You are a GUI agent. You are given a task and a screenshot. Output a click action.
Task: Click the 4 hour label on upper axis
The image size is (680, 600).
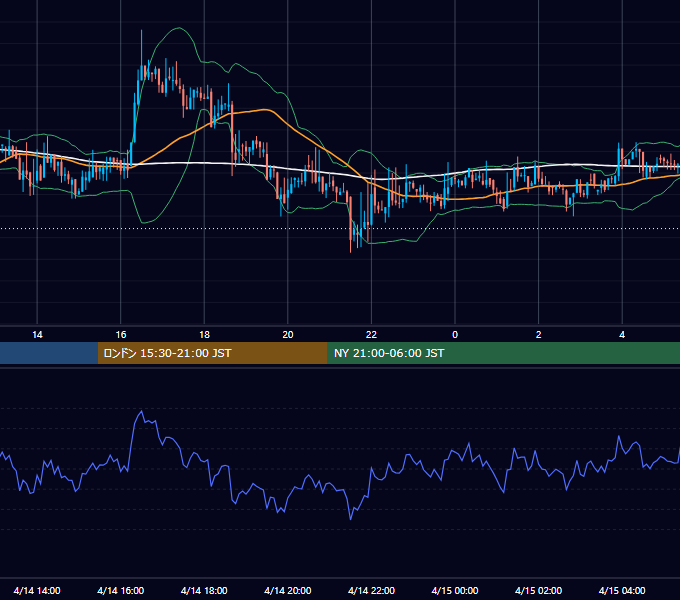click(x=622, y=335)
